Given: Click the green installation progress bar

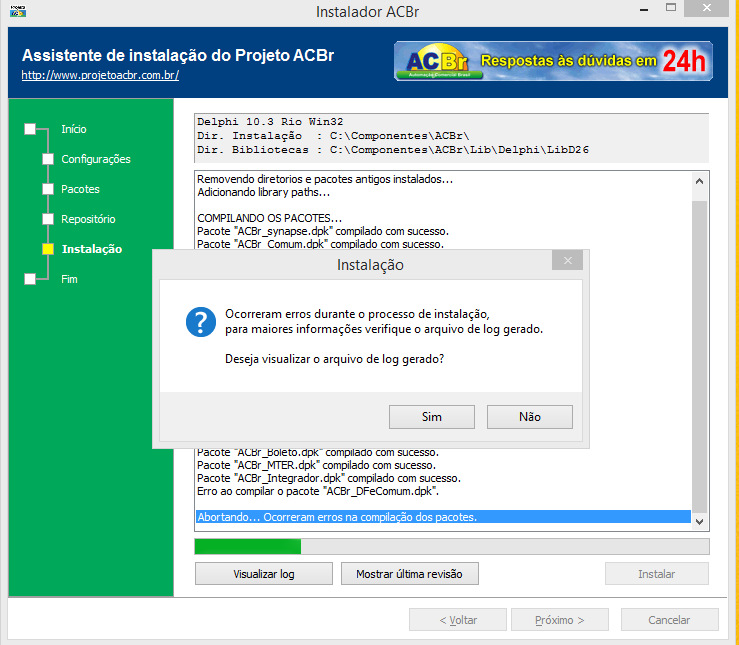Looking at the screenshot, I should pos(452,547).
